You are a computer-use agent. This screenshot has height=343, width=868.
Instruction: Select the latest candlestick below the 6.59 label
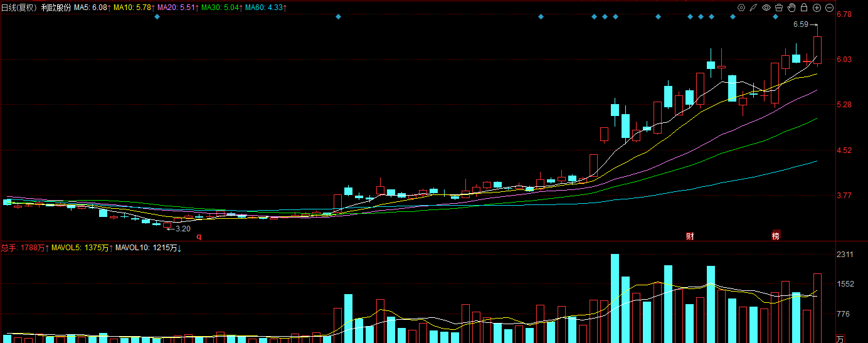click(817, 50)
